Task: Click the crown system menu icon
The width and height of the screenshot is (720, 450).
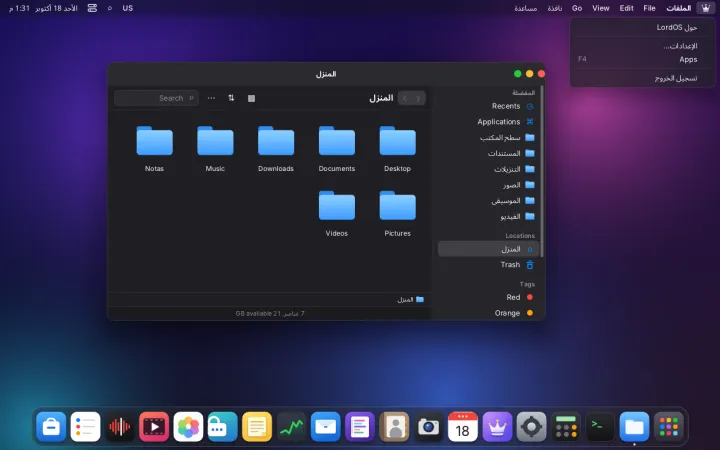Action: tap(705, 8)
